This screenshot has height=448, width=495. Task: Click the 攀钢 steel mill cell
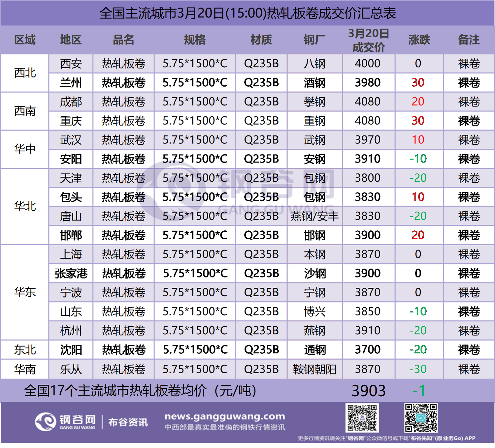[x=315, y=102]
